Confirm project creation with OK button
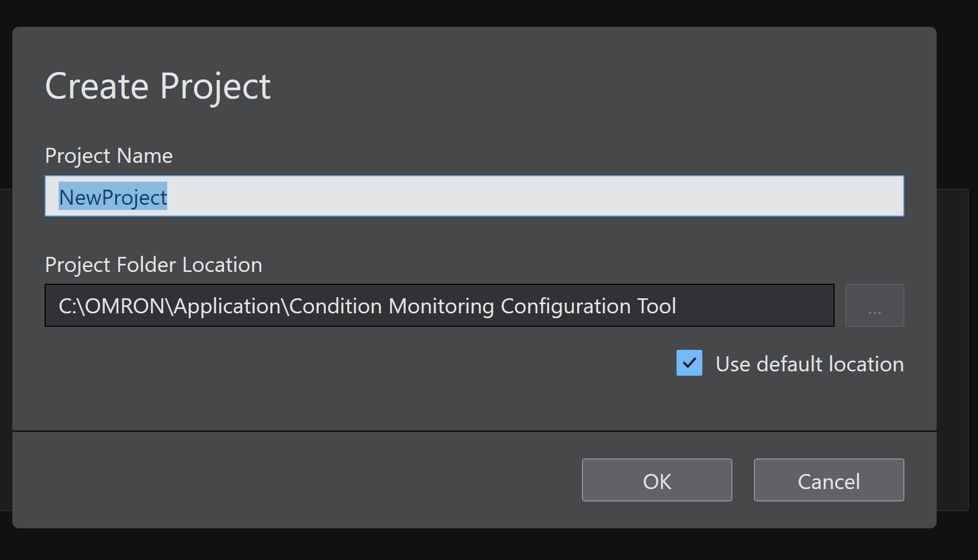 [657, 480]
